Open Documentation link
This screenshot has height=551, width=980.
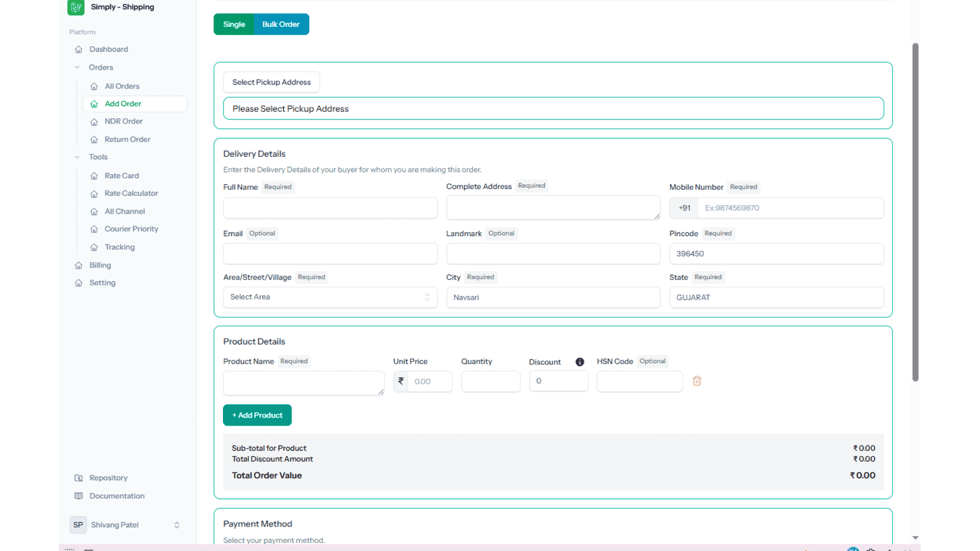click(117, 496)
